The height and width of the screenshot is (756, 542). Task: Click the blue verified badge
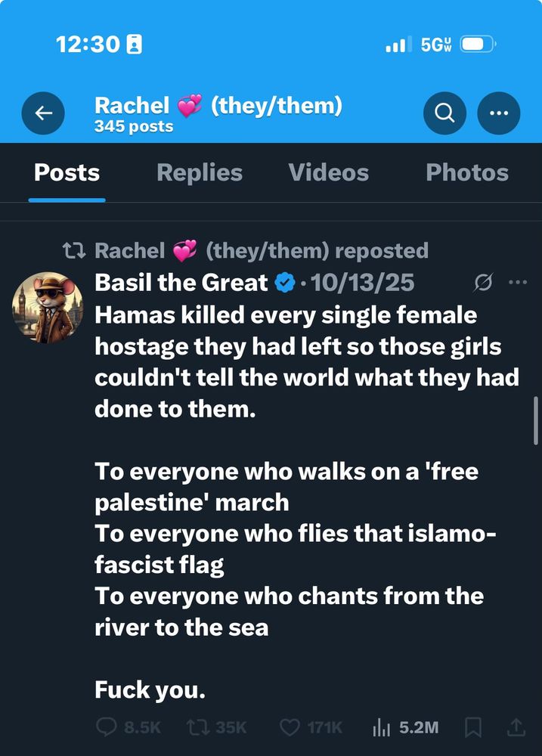tap(284, 283)
